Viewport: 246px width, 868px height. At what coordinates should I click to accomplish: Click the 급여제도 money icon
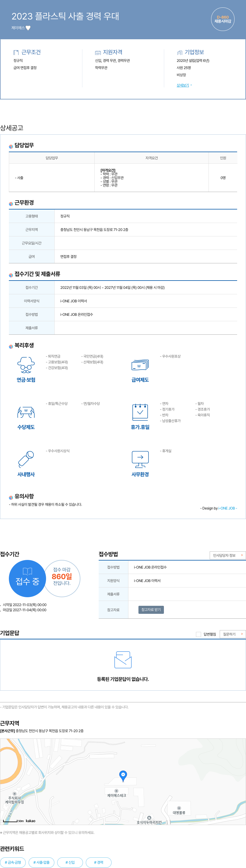[x=140, y=365]
